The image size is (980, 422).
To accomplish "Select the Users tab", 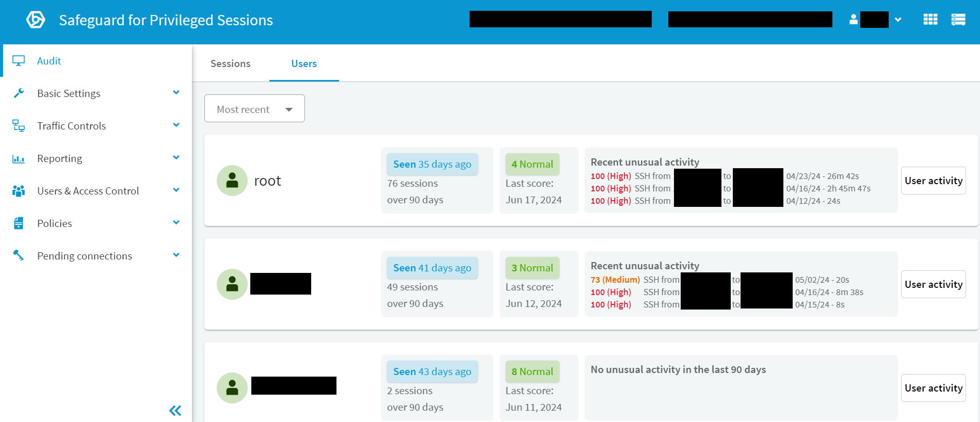I will point(304,63).
